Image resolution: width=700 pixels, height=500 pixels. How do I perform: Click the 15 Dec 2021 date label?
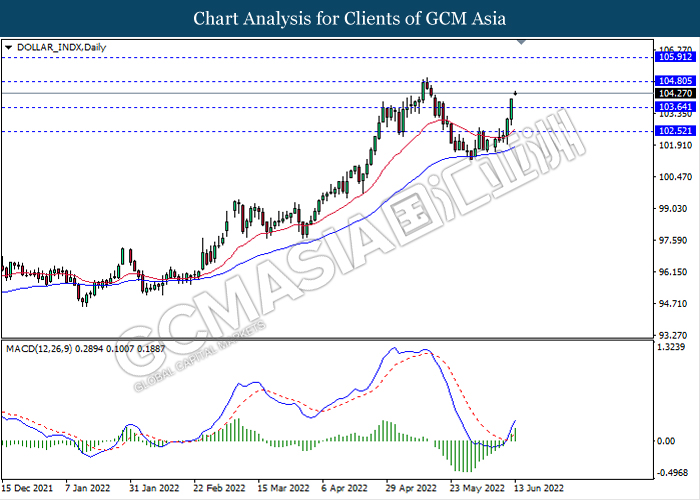pyautogui.click(x=28, y=488)
